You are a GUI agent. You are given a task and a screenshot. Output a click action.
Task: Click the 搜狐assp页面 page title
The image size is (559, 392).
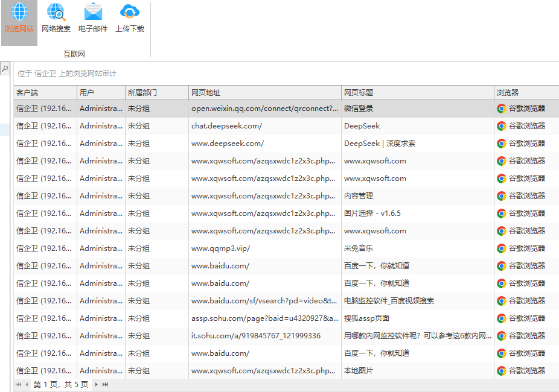[x=366, y=318]
